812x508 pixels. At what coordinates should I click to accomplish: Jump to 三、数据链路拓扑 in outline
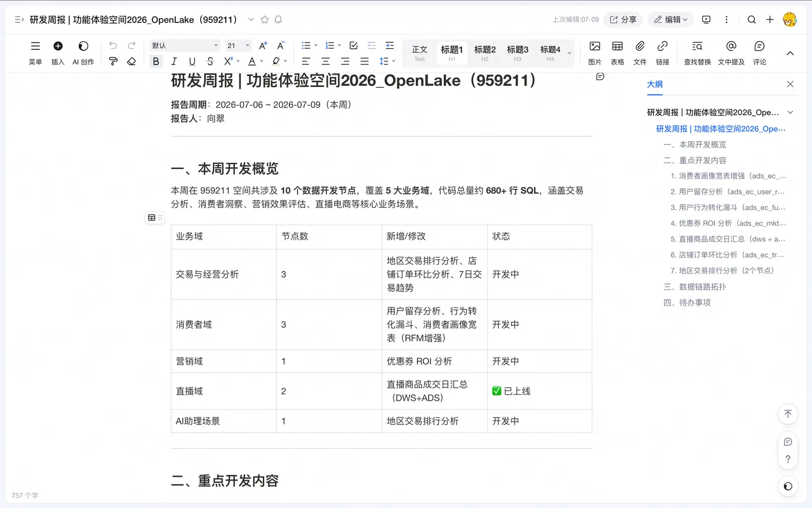click(695, 287)
